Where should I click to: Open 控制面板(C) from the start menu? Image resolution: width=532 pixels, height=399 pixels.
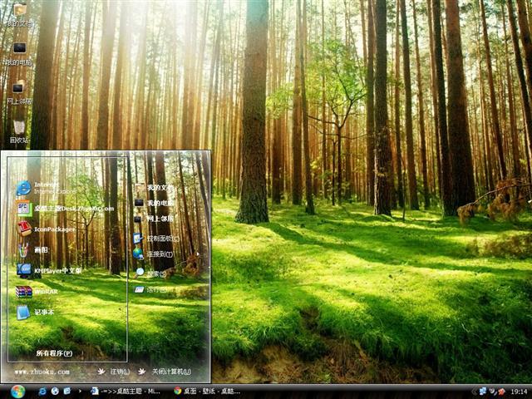pos(156,239)
